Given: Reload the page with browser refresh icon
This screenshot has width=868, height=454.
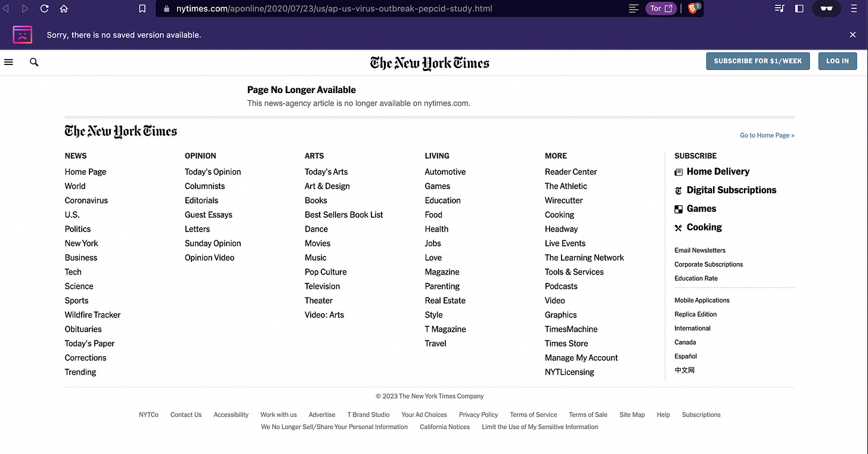Looking at the screenshot, I should [x=44, y=8].
